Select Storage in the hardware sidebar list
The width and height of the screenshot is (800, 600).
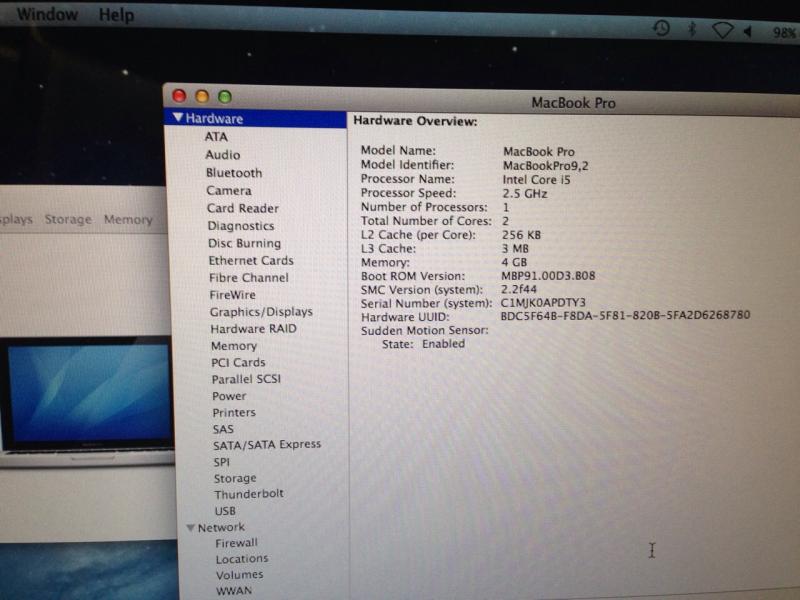235,478
